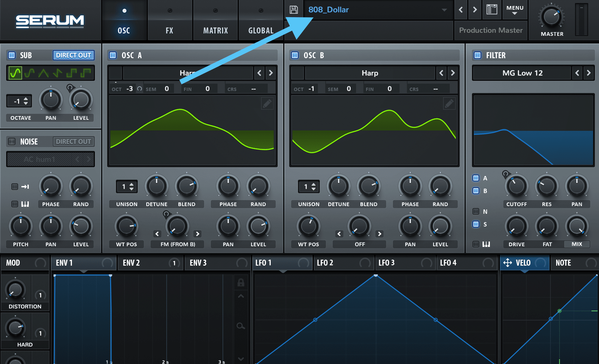
Task: Enable filter keytrack piano checkbox
Action: coord(476,244)
